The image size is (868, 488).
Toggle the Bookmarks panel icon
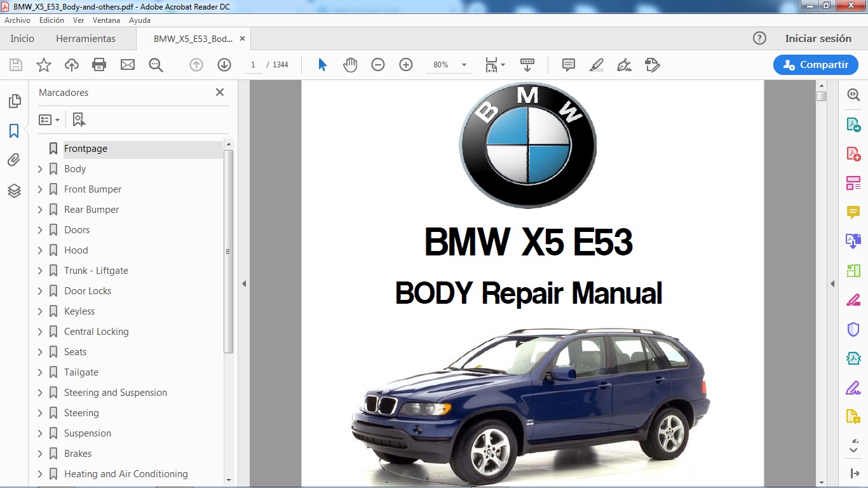(x=14, y=131)
